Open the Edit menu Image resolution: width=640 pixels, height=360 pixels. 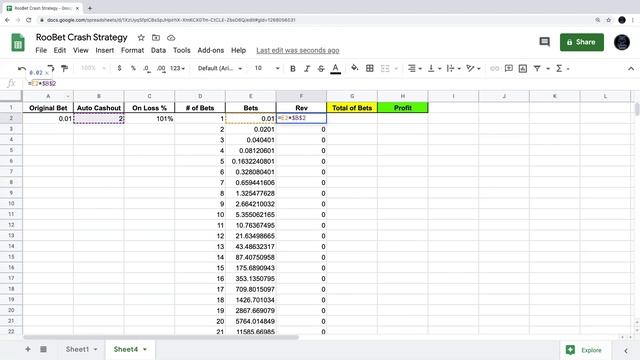60,50
